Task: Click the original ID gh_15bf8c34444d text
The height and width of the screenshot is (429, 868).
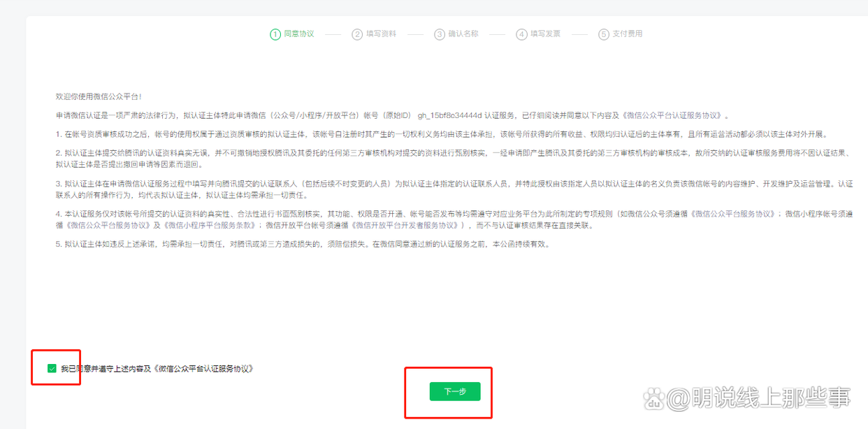Action: click(x=449, y=115)
